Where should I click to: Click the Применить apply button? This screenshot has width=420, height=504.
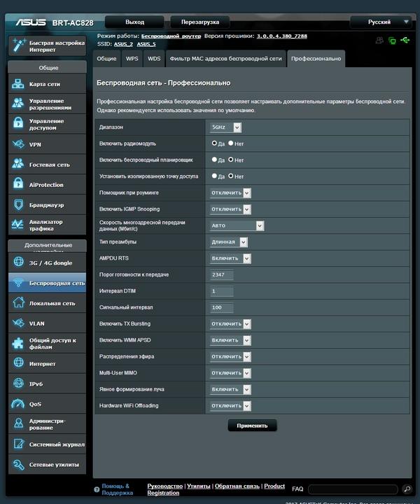tap(252, 426)
